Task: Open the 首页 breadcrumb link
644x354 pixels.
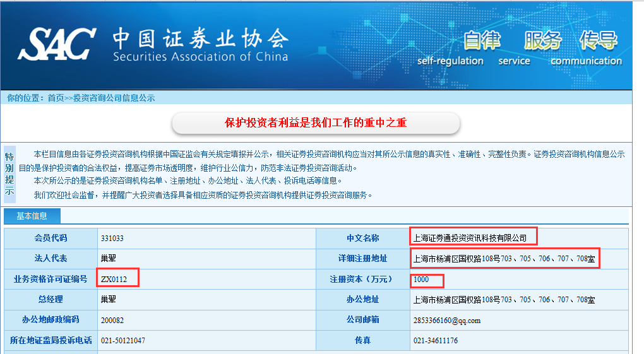Action: coord(56,98)
